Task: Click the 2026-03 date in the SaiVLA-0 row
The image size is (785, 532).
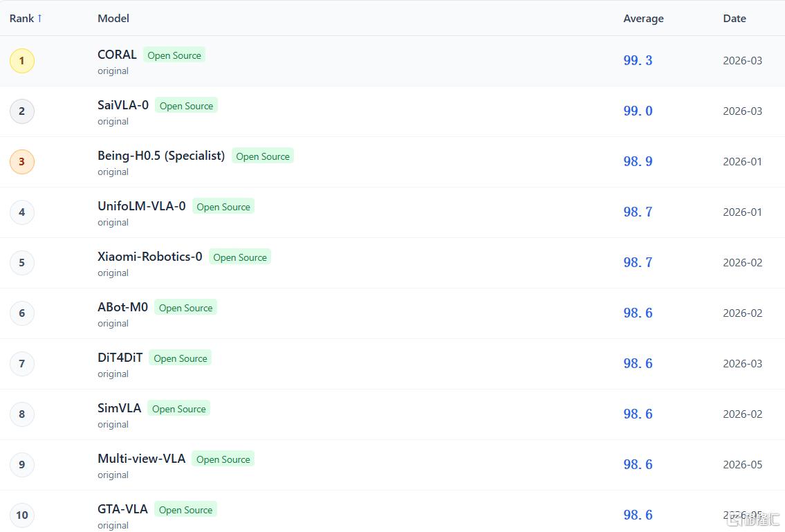Action: (742, 111)
